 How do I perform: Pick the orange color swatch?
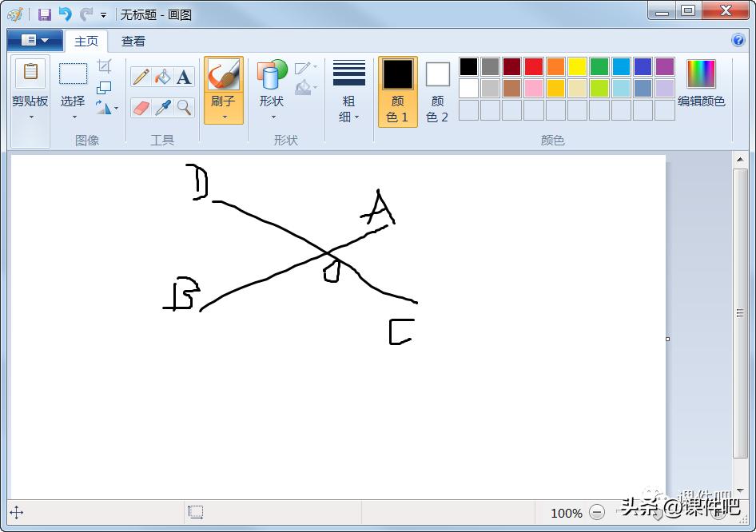pyautogui.click(x=555, y=66)
